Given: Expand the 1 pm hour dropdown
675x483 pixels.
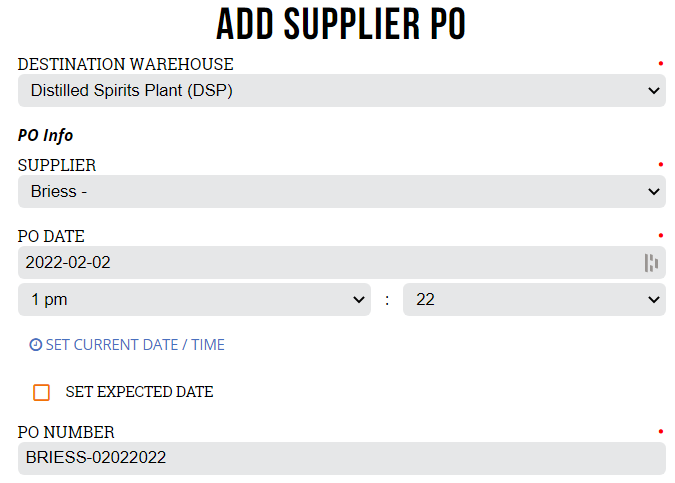Looking at the screenshot, I should pyautogui.click(x=194, y=300).
